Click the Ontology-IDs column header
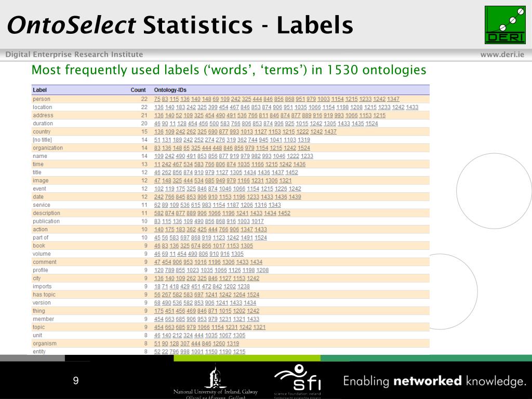This screenshot has height=399, width=532. [x=170, y=90]
